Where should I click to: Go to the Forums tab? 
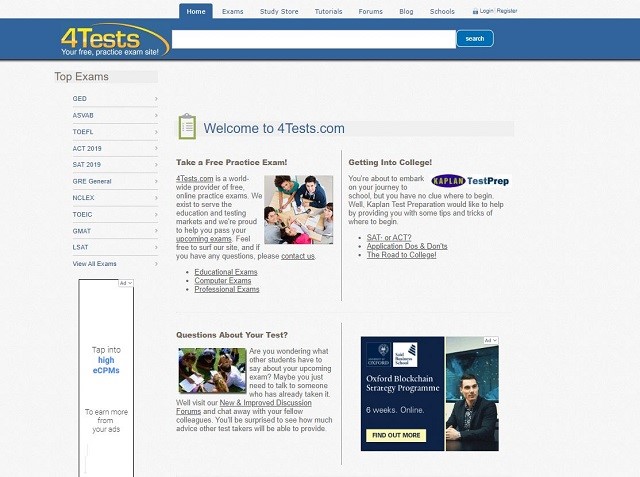point(371,11)
